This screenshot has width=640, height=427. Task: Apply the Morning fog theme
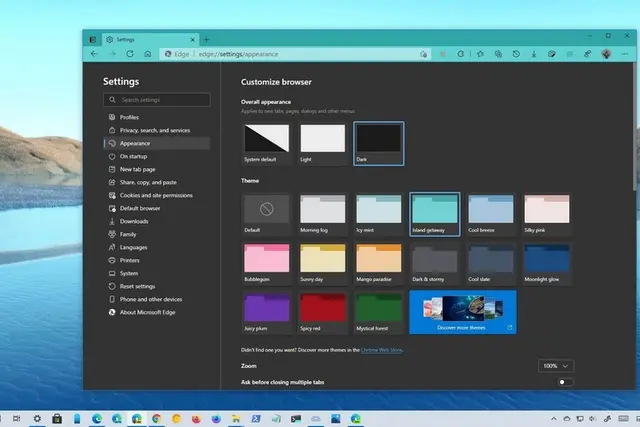(x=322, y=214)
